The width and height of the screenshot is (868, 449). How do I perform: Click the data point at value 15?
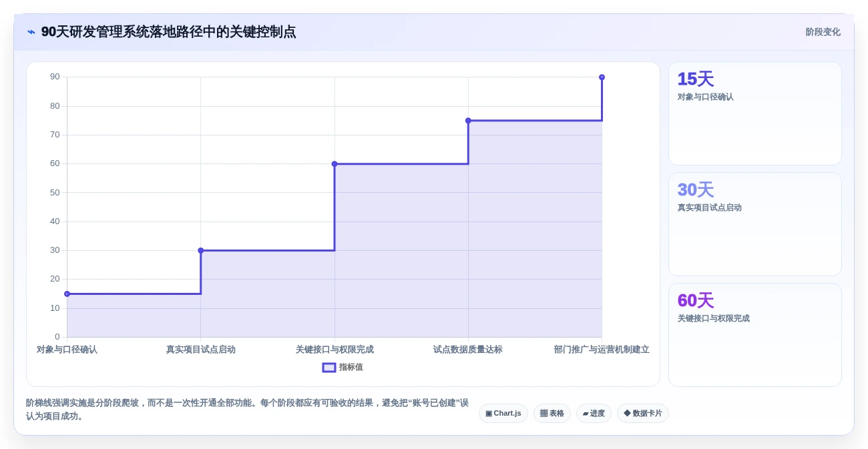(67, 294)
